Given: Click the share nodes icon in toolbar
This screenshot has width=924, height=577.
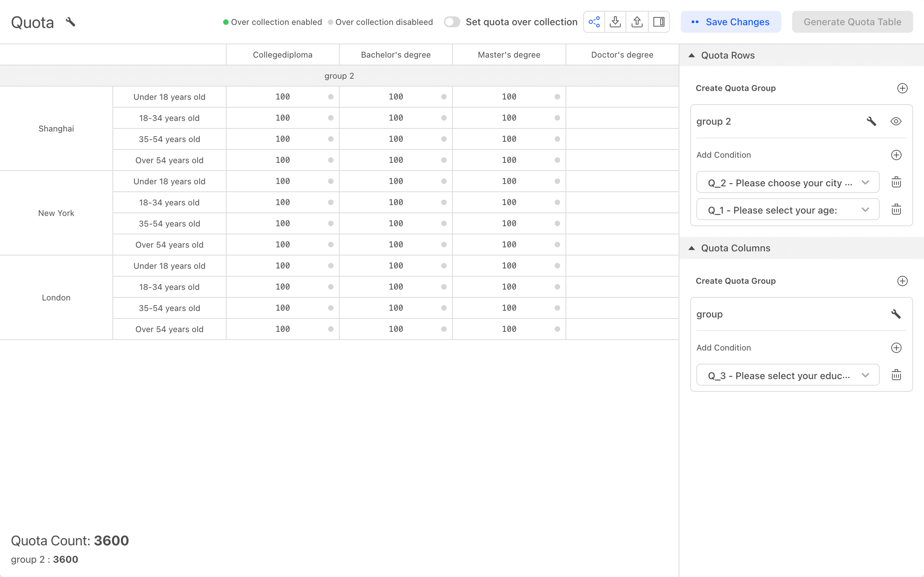Looking at the screenshot, I should click(x=594, y=22).
